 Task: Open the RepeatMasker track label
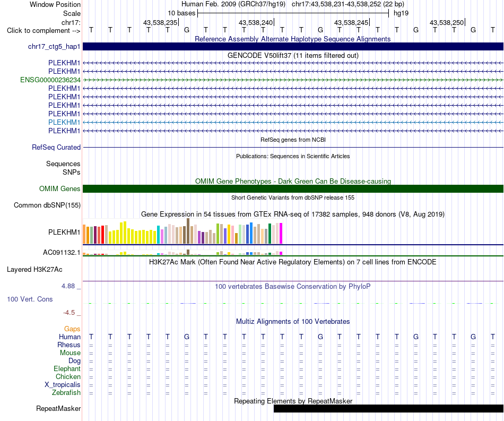[58, 408]
